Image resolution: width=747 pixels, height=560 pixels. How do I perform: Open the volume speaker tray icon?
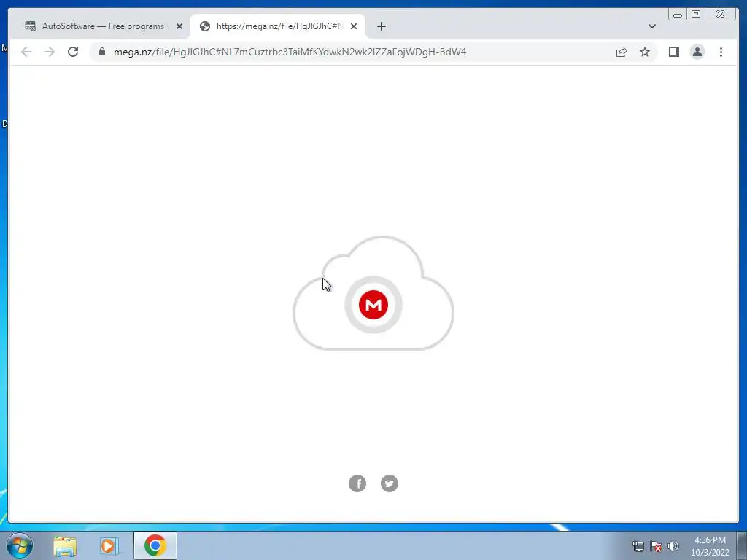point(673,546)
